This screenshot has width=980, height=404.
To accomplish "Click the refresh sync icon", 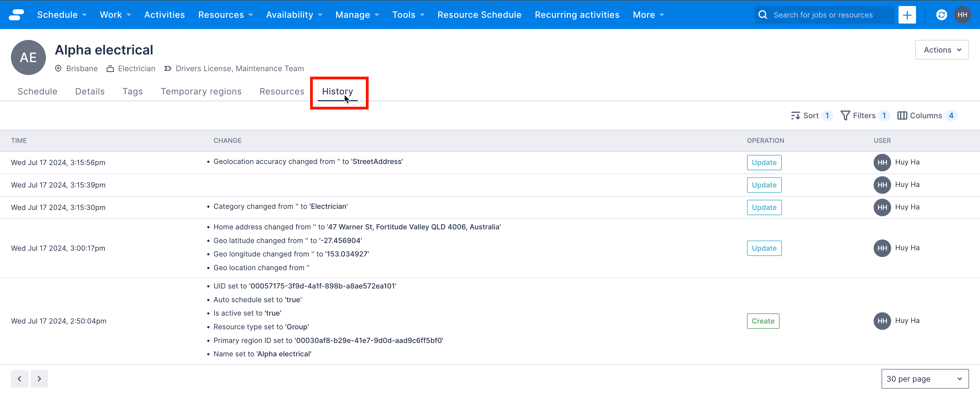I will click(x=941, y=15).
